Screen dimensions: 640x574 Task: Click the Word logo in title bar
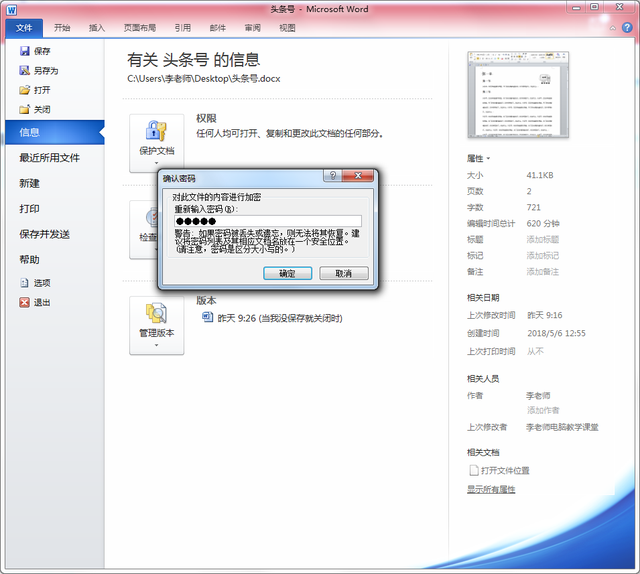(x=11, y=10)
